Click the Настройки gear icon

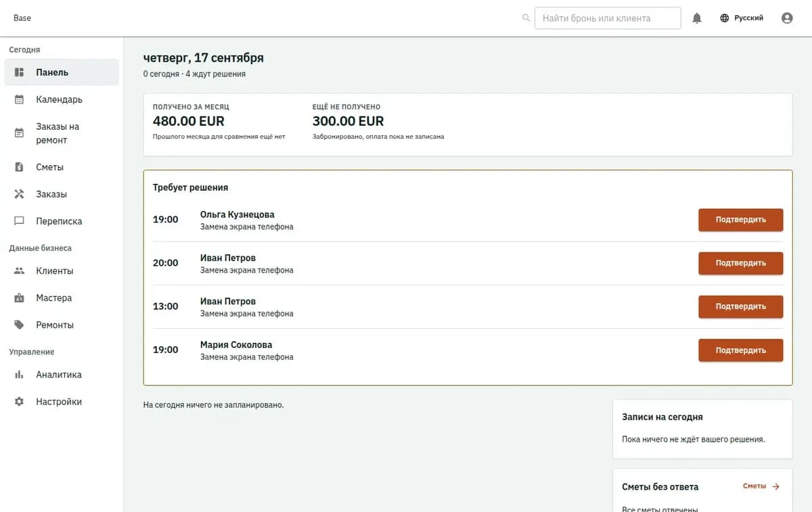pyautogui.click(x=20, y=402)
